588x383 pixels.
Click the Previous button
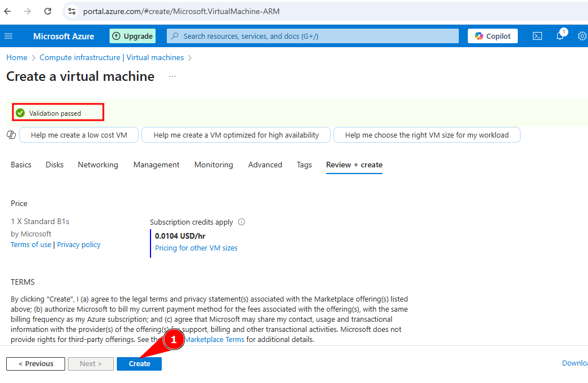[35, 363]
